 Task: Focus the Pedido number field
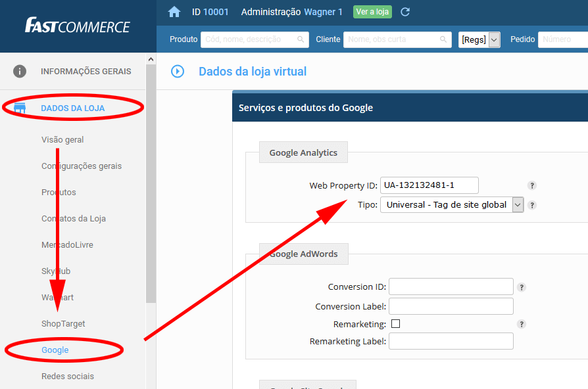563,39
